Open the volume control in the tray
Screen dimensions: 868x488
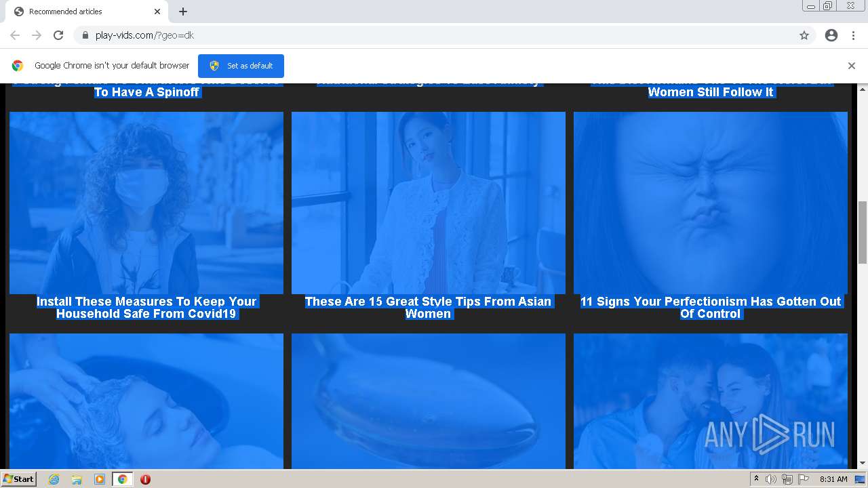(x=771, y=479)
